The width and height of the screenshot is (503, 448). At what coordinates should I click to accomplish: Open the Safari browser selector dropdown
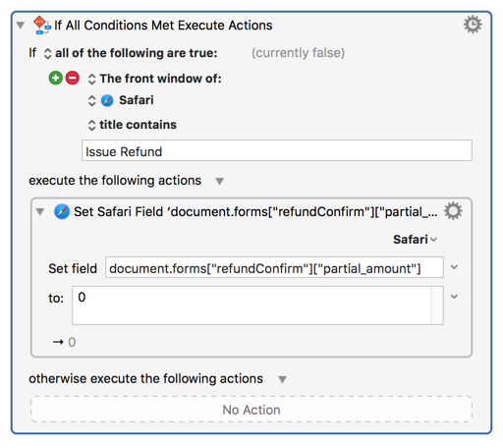pos(415,240)
